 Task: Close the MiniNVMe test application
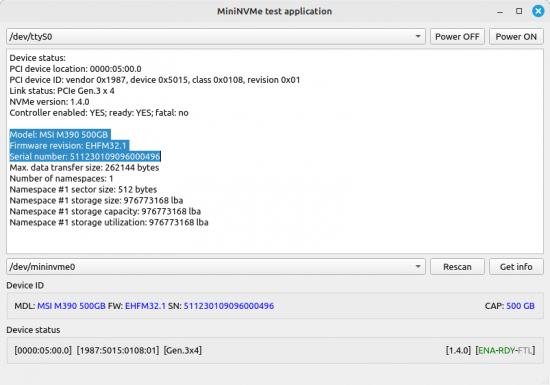click(x=538, y=11)
